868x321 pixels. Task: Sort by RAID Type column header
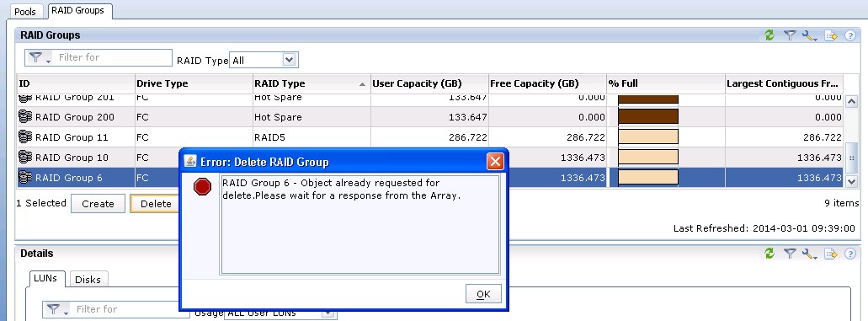(312, 83)
